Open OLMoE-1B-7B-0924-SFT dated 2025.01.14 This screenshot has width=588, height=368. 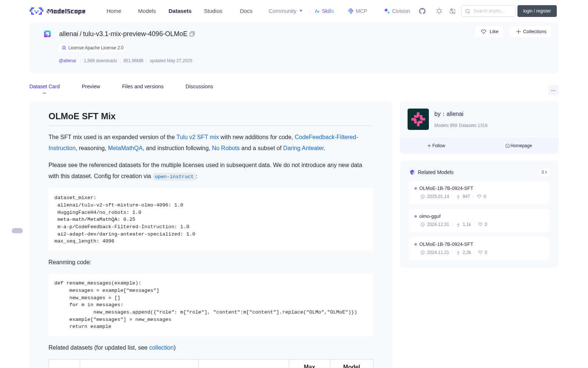[x=479, y=192]
